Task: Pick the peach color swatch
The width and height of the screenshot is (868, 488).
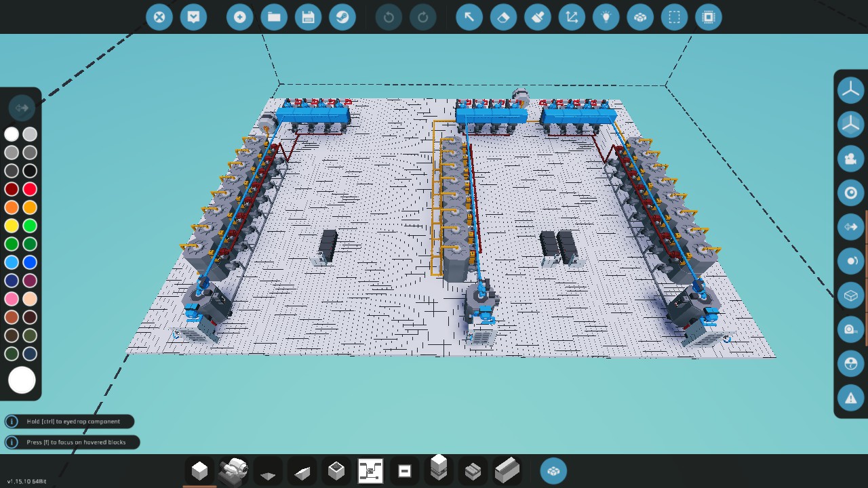Action: (30, 299)
